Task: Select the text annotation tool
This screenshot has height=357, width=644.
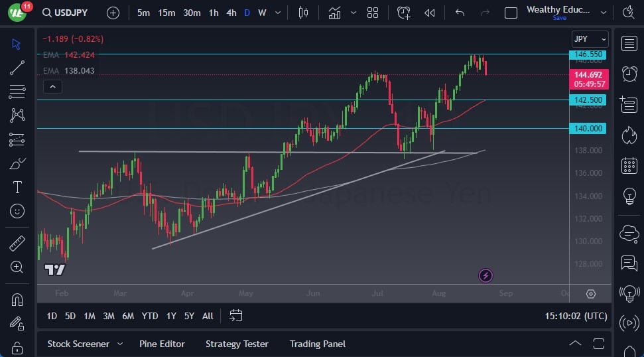Action: (x=17, y=187)
